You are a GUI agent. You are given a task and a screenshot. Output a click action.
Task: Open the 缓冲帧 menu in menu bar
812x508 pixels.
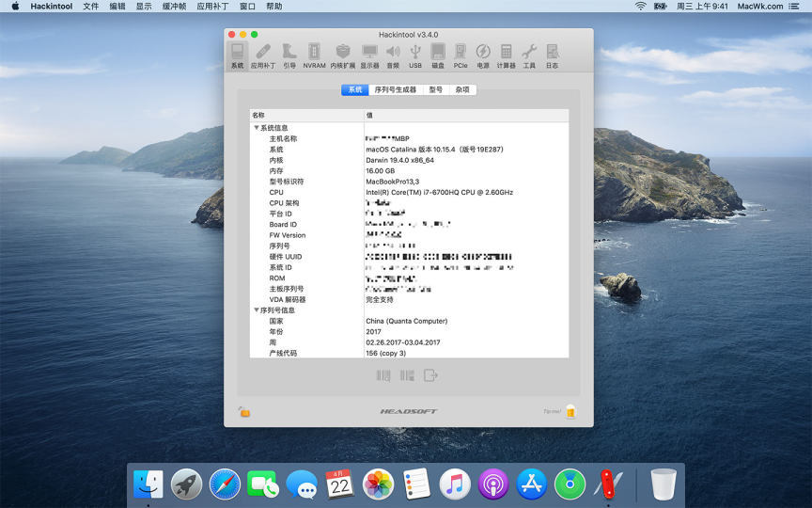pyautogui.click(x=174, y=6)
